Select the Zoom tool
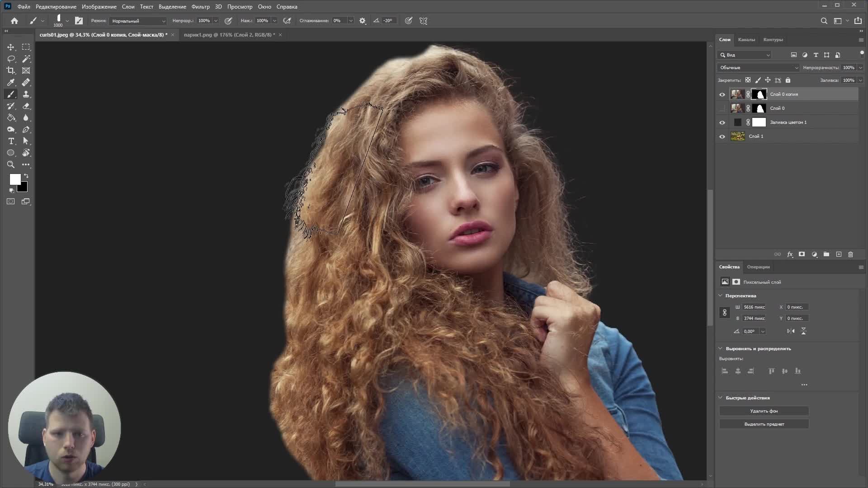 (11, 164)
